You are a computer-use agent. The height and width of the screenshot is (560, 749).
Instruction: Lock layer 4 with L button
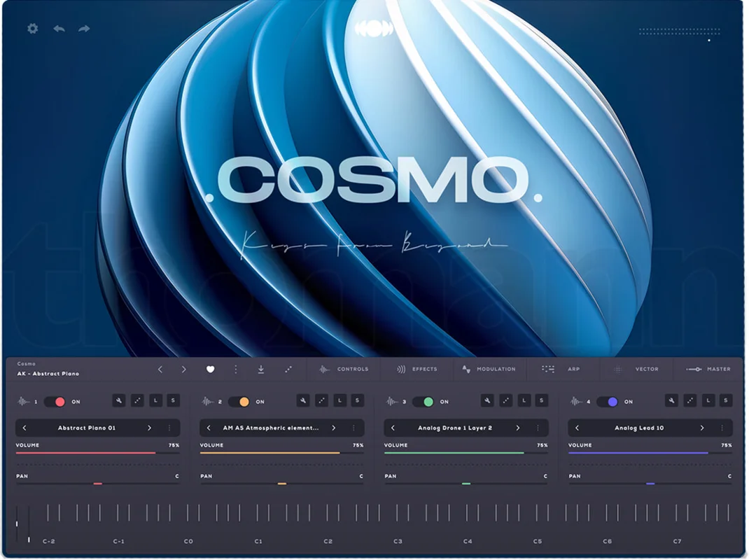point(708,401)
